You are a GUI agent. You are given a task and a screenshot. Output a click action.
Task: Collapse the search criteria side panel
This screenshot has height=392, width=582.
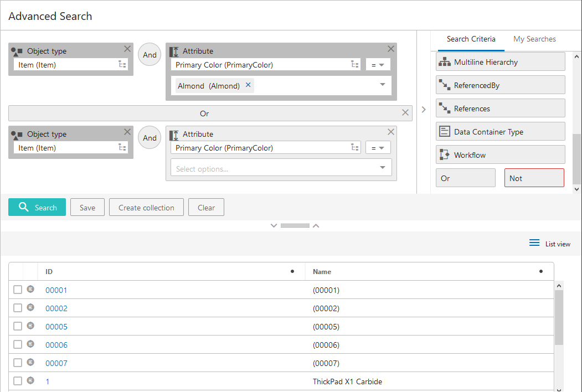point(424,110)
